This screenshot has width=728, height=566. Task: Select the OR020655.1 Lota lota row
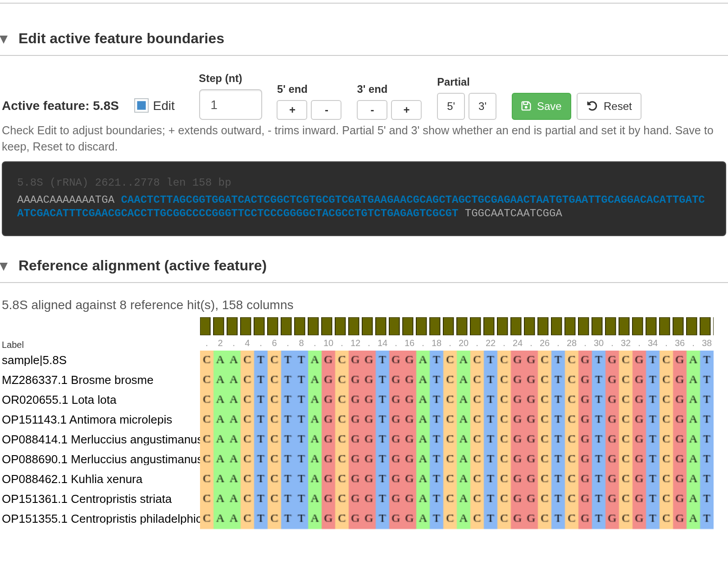click(59, 400)
